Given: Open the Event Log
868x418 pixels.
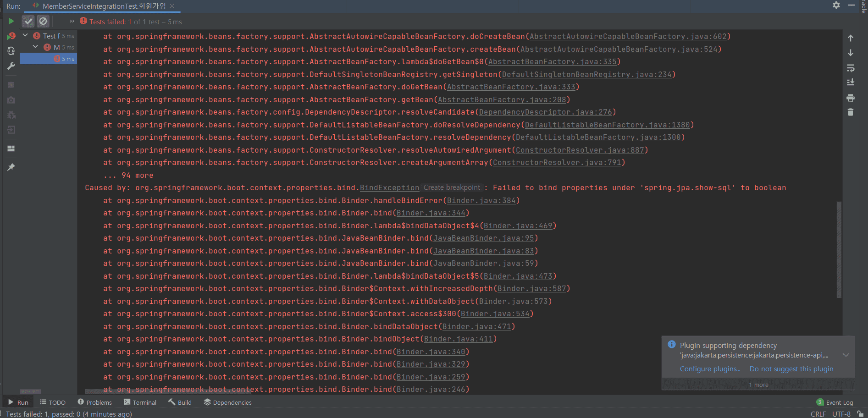Looking at the screenshot, I should click(x=835, y=402).
